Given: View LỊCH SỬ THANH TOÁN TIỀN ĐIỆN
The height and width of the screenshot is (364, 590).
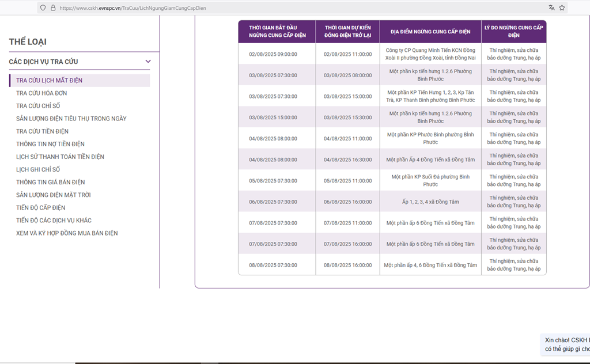Looking at the screenshot, I should coord(60,157).
